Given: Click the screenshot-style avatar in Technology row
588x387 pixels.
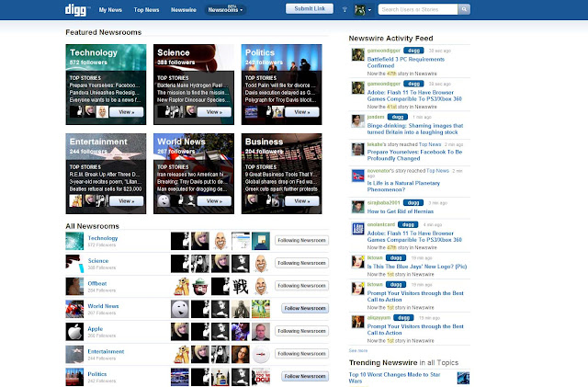Looking at the screenshot, I should click(241, 241).
